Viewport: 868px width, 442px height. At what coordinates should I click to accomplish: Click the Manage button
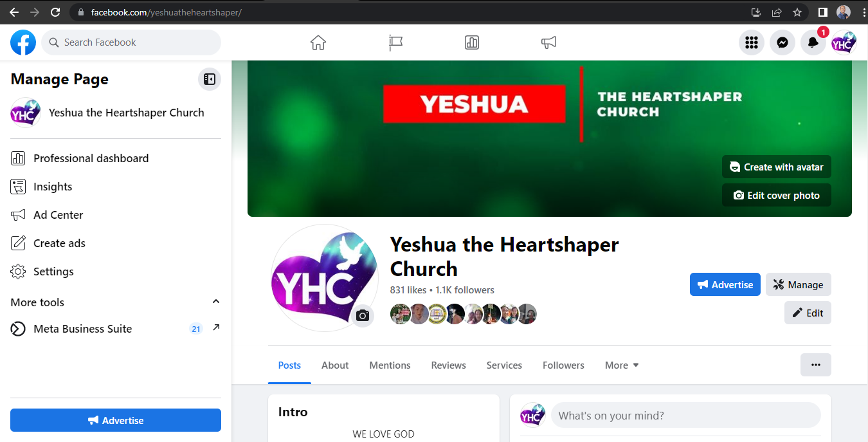click(x=799, y=284)
